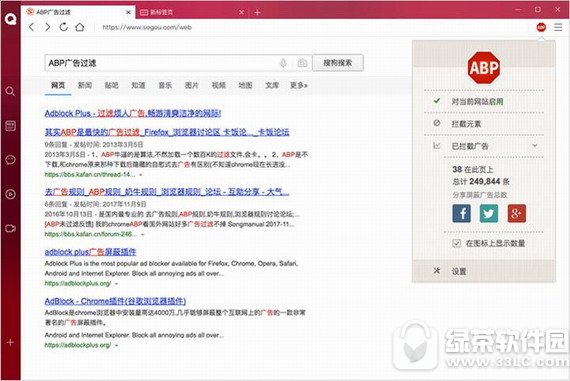Viewport: 570px width, 381px height.
Task: Switch to the ABP广告过滤 browser tab
Action: click(x=78, y=12)
